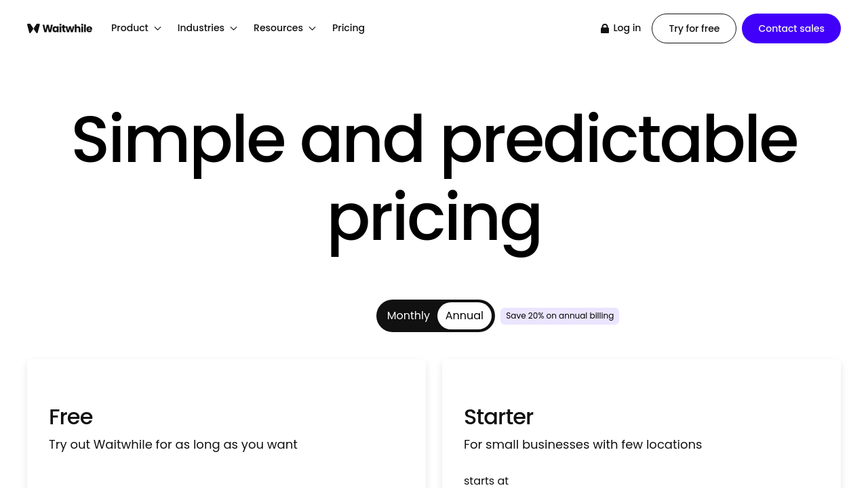868x488 pixels.
Task: Open the Pricing page link
Action: click(349, 28)
